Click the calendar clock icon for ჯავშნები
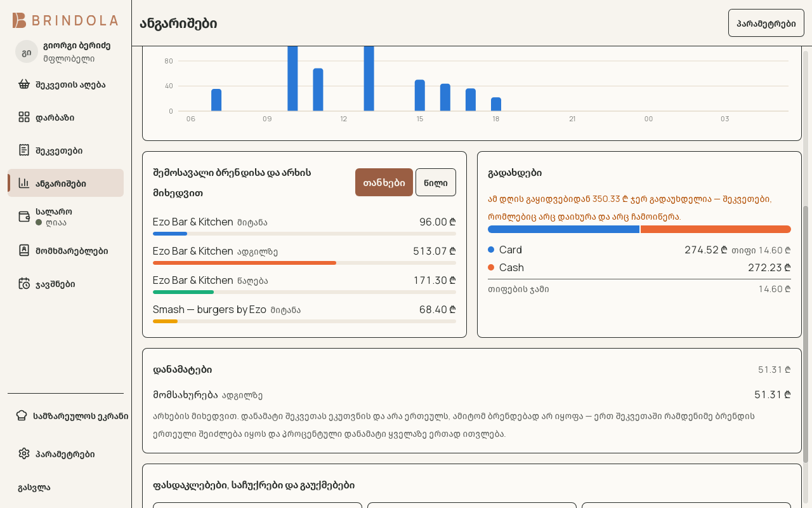The height and width of the screenshot is (508, 812). [24, 284]
